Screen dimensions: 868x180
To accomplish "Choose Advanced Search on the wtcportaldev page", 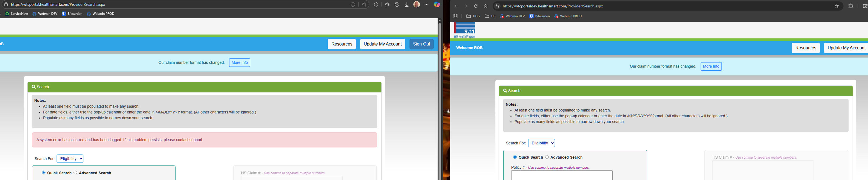I will click(x=547, y=157).
